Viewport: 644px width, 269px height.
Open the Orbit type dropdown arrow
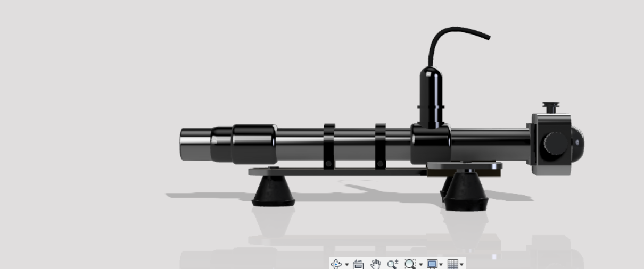click(x=347, y=265)
